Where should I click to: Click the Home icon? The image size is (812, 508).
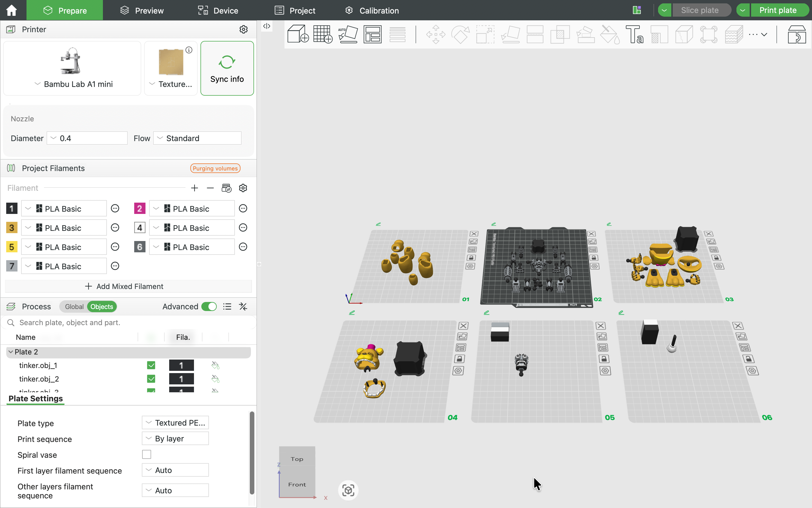tap(11, 10)
